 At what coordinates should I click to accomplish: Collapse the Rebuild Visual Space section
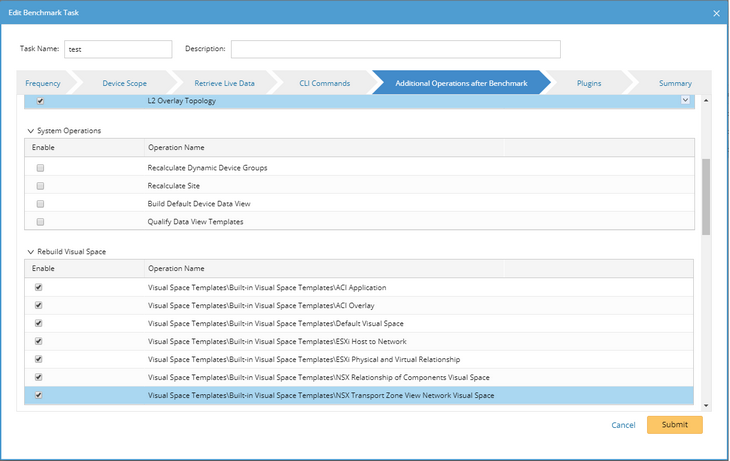pos(30,251)
